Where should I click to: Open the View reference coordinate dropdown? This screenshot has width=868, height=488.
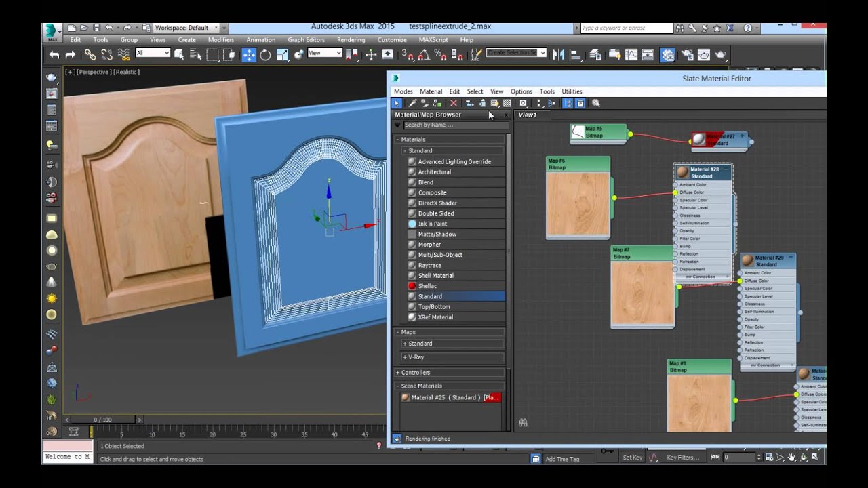pyautogui.click(x=325, y=53)
